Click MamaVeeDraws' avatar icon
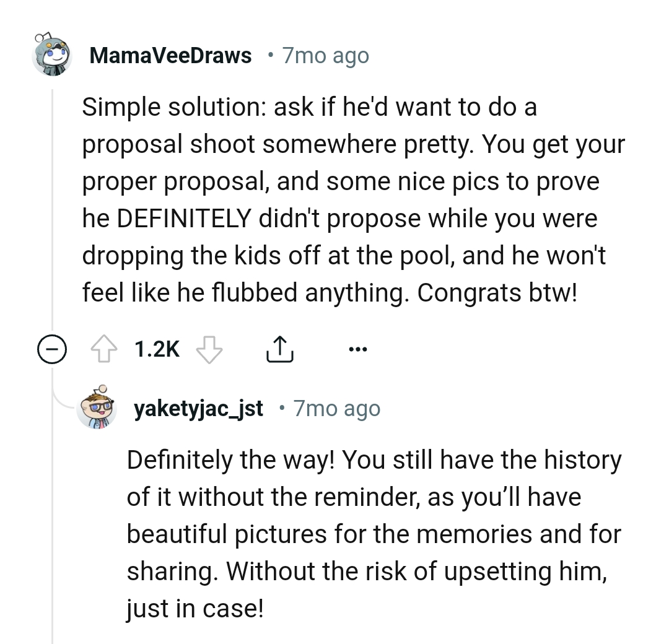The width and height of the screenshot is (669, 644). pyautogui.click(x=53, y=55)
